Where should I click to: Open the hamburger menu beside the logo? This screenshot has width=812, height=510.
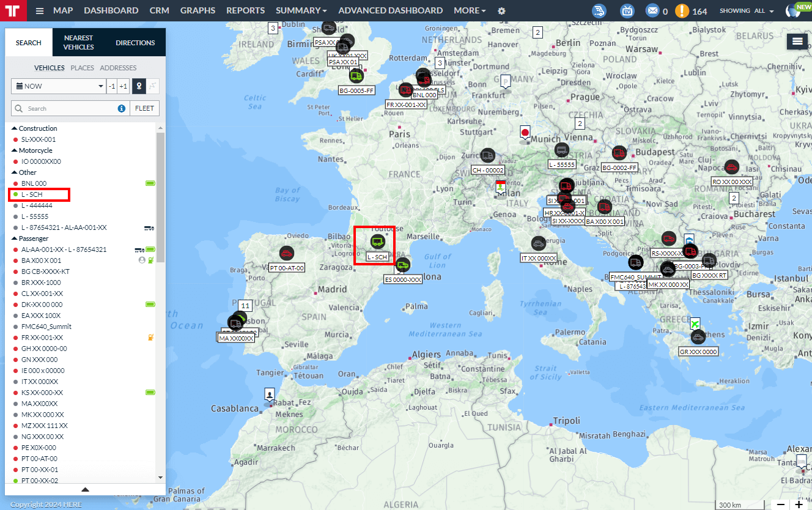(40, 11)
